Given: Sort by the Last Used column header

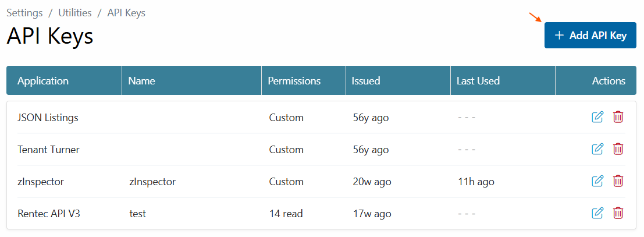Looking at the screenshot, I should (478, 80).
